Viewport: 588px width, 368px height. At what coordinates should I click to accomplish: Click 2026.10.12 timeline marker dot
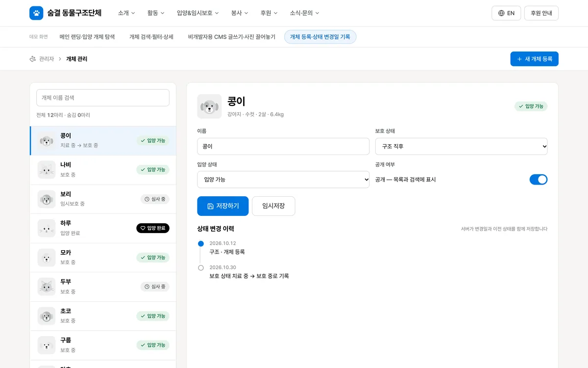[201, 243]
